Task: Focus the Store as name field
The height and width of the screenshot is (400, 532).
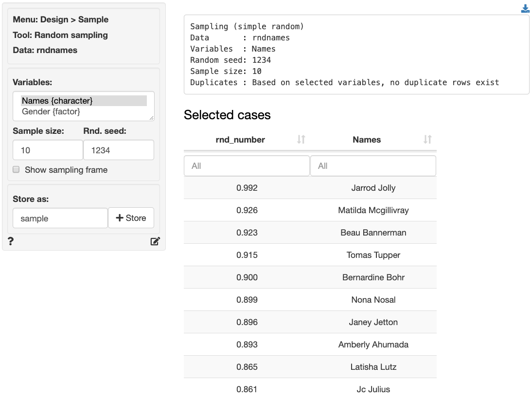Action: [x=60, y=218]
